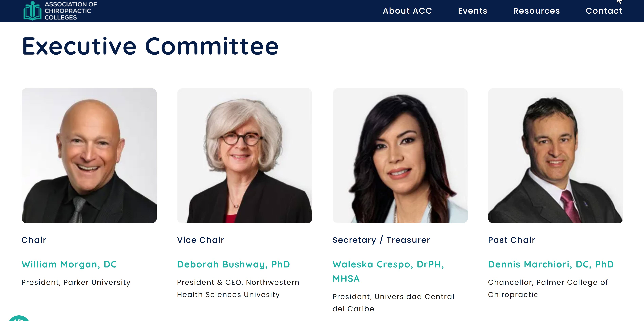Open the About ACC menu

tap(407, 11)
